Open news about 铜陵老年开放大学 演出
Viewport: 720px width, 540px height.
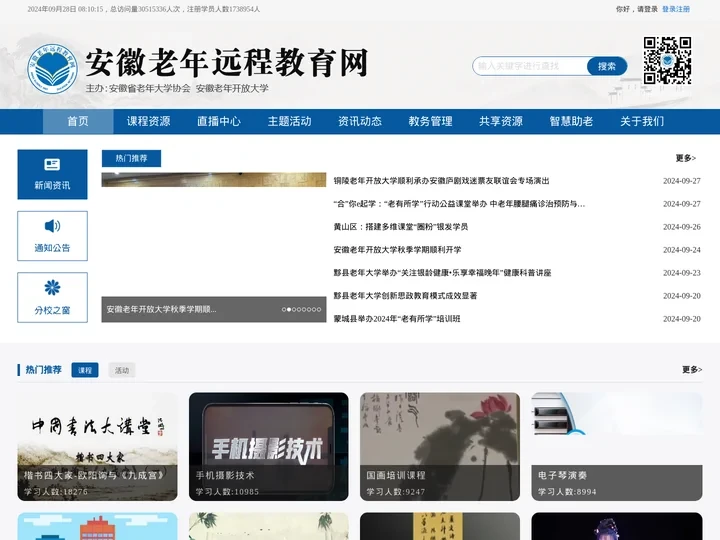click(441, 181)
